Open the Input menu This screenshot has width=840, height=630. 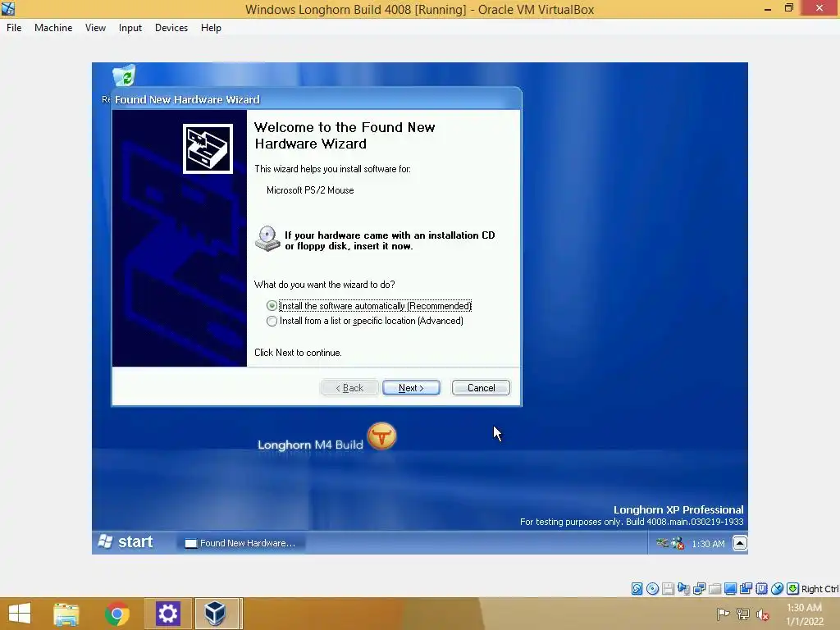click(130, 28)
